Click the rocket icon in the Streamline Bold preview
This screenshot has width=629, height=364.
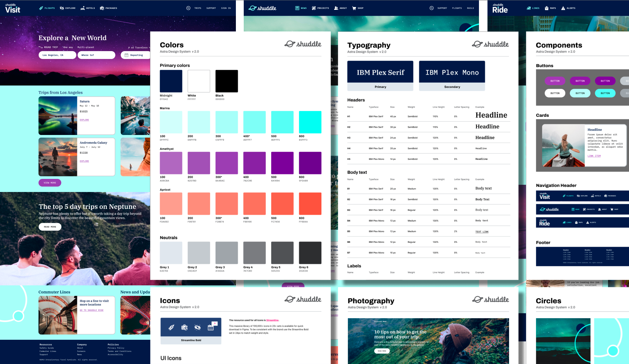(171, 327)
